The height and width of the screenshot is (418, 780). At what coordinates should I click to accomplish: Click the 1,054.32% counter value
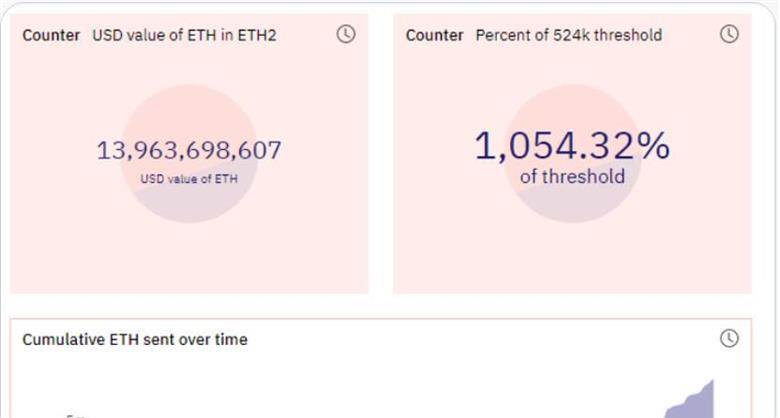pos(572,146)
